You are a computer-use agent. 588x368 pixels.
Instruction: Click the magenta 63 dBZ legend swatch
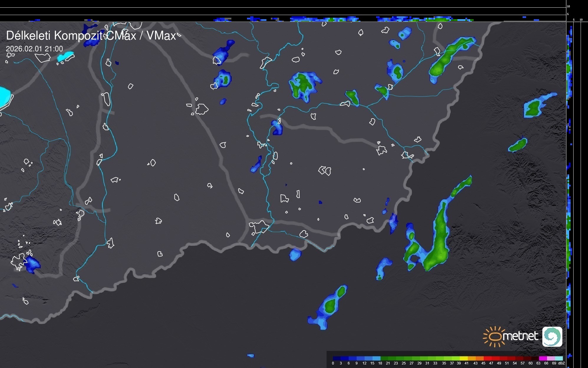(x=542, y=358)
